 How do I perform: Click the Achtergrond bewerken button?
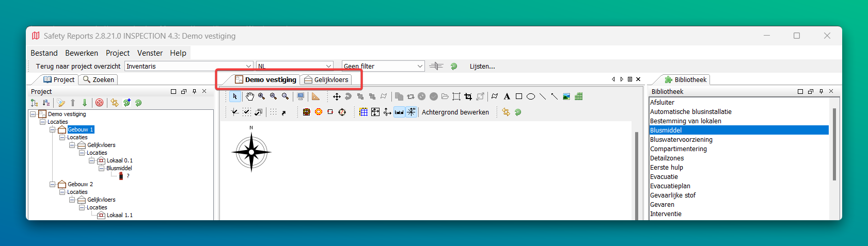coord(455,112)
